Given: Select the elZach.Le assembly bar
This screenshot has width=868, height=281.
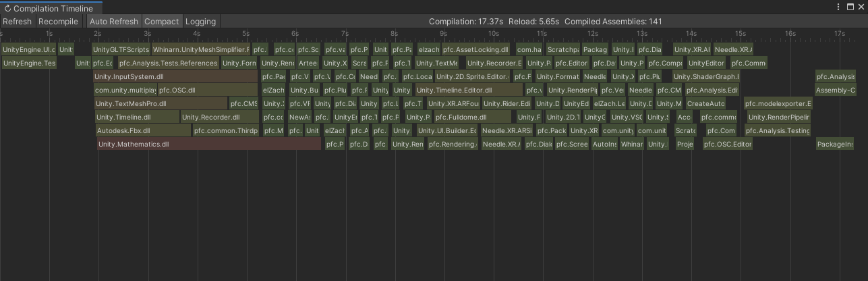Looking at the screenshot, I should click(609, 103).
